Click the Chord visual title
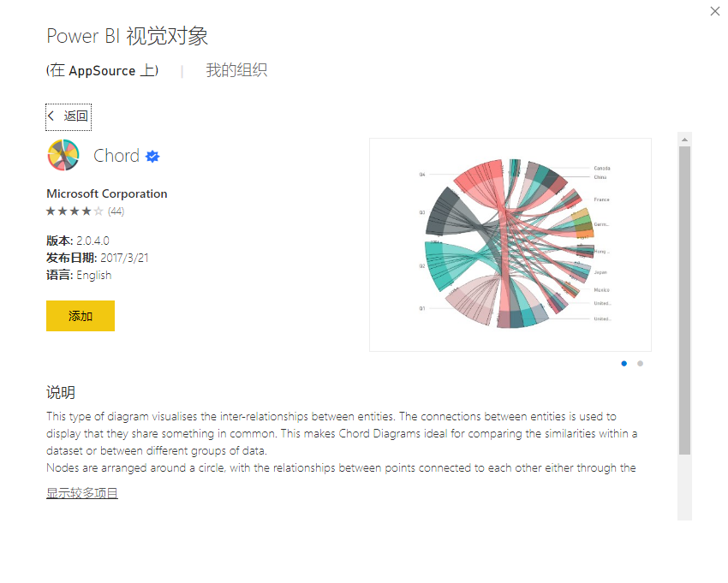 pos(116,156)
